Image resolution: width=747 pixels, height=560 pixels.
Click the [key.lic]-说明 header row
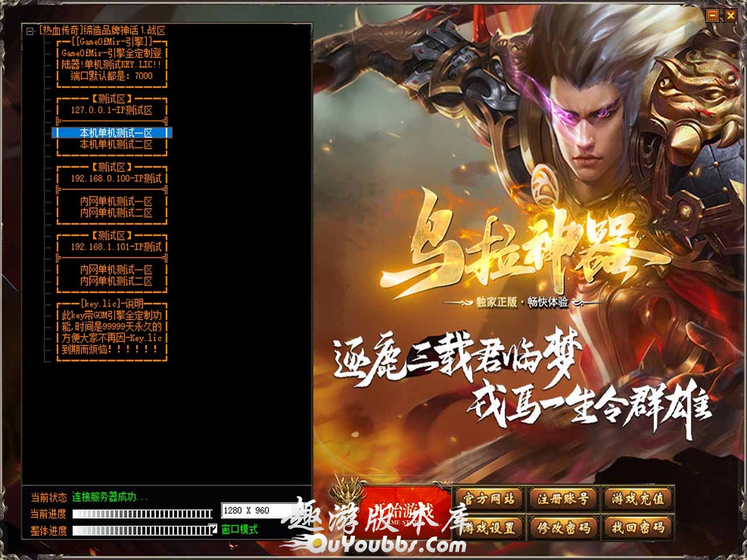coord(112,304)
